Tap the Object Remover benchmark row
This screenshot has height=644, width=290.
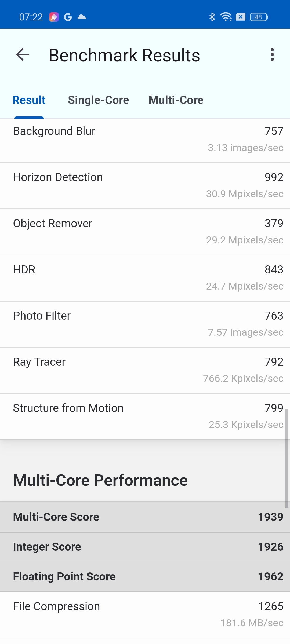coord(145,232)
